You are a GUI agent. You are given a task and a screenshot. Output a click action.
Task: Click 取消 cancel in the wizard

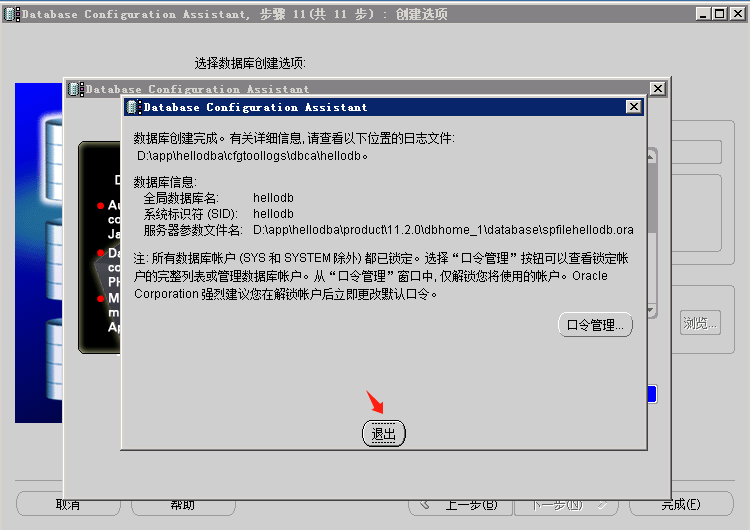(68, 506)
